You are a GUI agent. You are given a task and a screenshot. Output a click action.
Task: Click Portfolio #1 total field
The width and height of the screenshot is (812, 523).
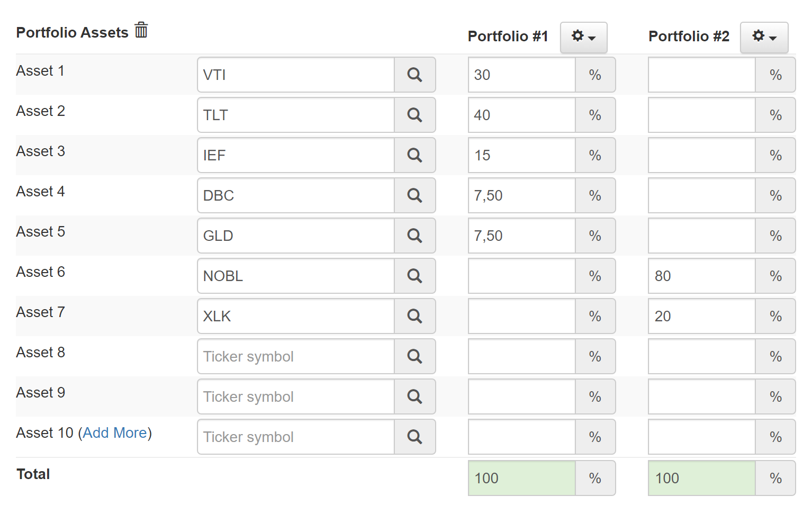[522, 478]
